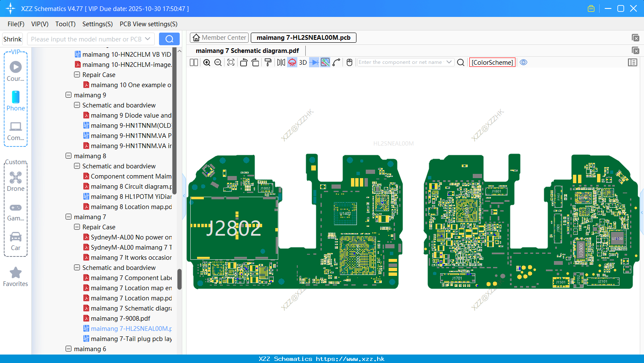
Task: Collapse Schematic and boardview under maimang 7
Action: coord(77,267)
